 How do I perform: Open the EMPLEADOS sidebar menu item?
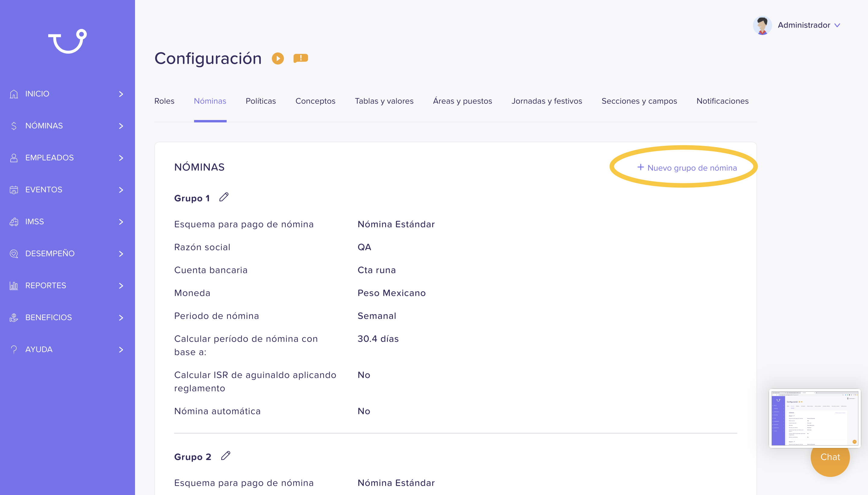67,158
